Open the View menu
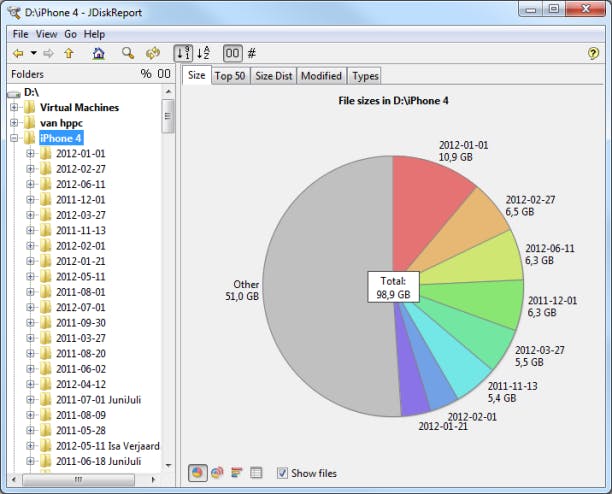 click(x=46, y=34)
